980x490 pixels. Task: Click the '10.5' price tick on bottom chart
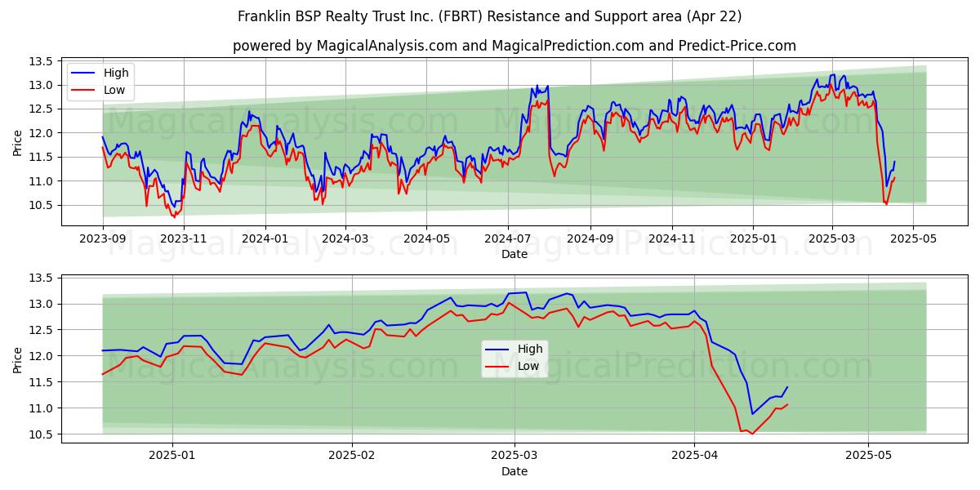pyautogui.click(x=41, y=434)
